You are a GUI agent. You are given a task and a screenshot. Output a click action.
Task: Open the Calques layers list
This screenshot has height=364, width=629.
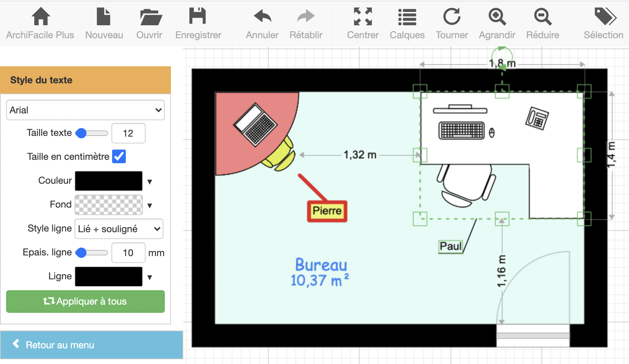tap(407, 17)
